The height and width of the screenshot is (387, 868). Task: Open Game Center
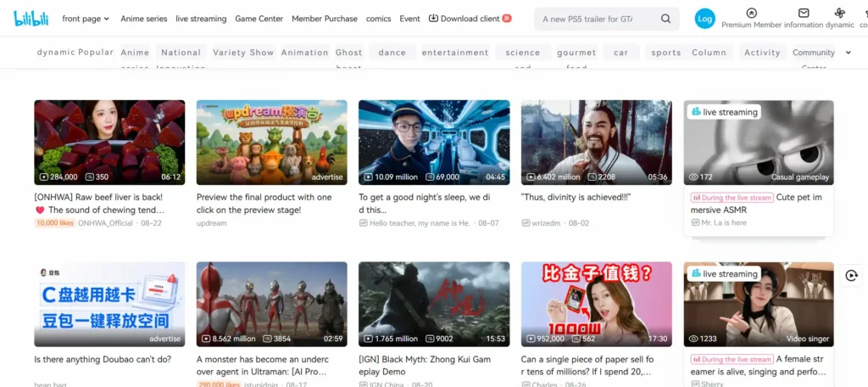pos(259,19)
